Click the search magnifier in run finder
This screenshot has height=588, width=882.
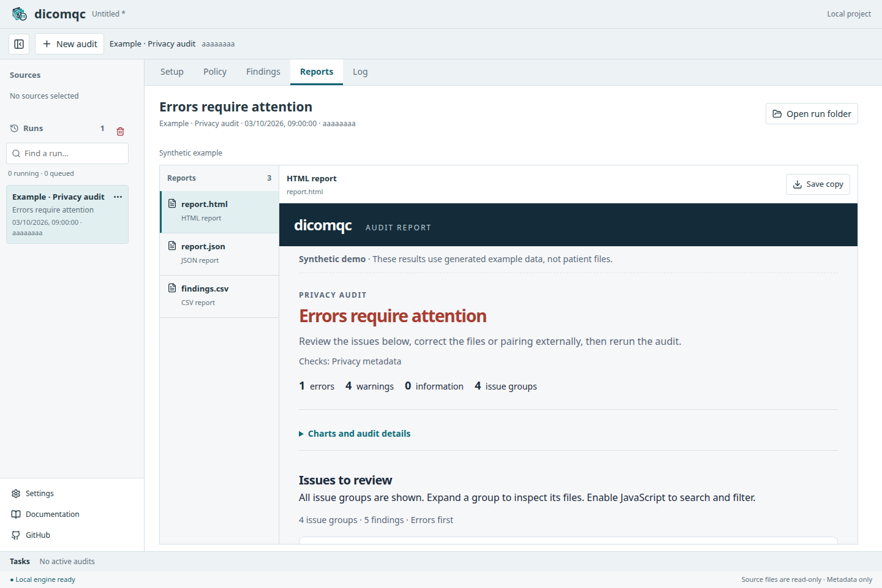tap(16, 154)
